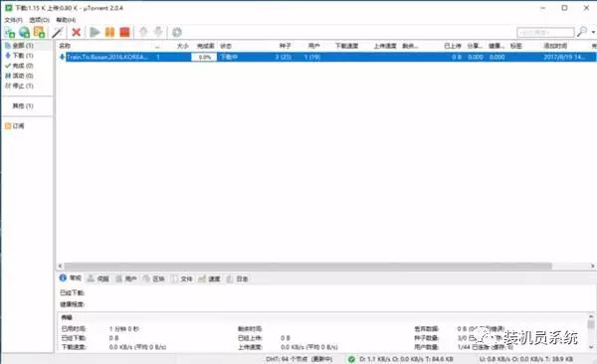Click the uTorrent title bar app icon
This screenshot has width=597, height=364.
[8, 8]
